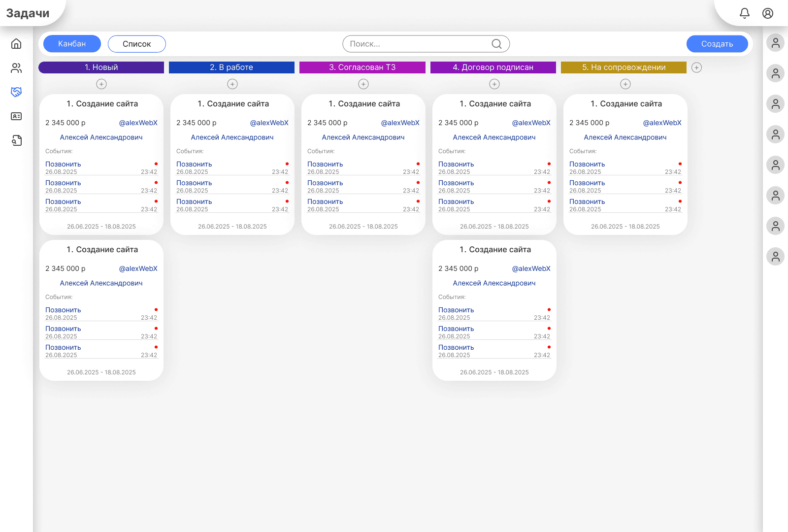This screenshot has width=788, height=532.
Task: Click the magnifier icon in search field
Action: click(496, 44)
